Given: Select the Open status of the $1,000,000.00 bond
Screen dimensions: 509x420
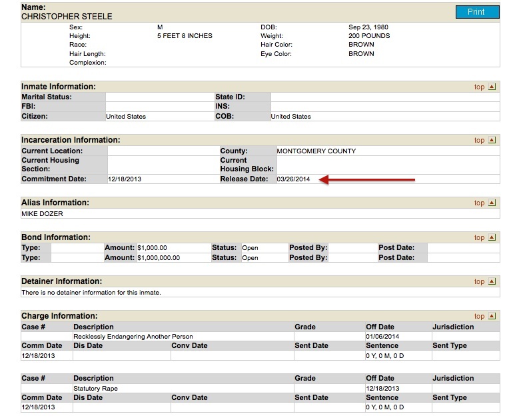Looking at the screenshot, I should tap(250, 258).
